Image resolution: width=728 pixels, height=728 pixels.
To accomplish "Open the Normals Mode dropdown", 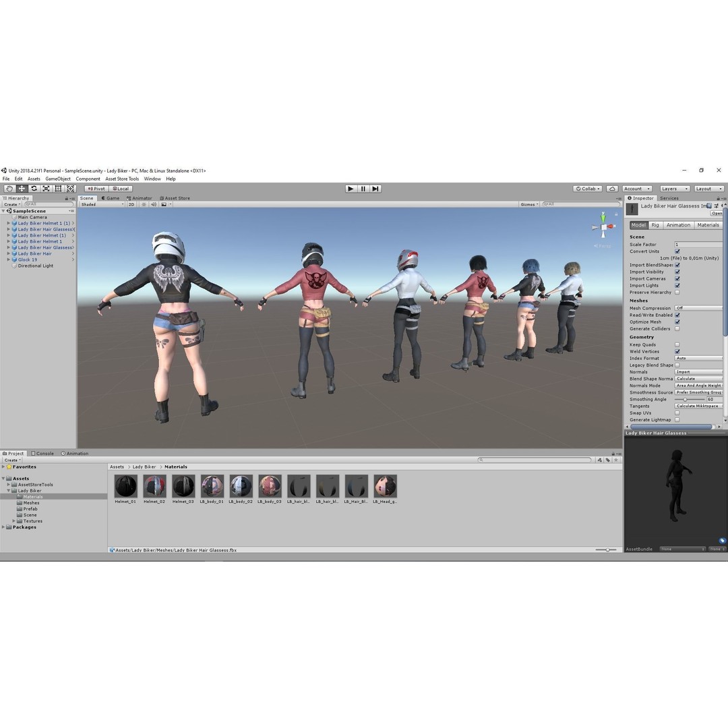I will pyautogui.click(x=699, y=386).
